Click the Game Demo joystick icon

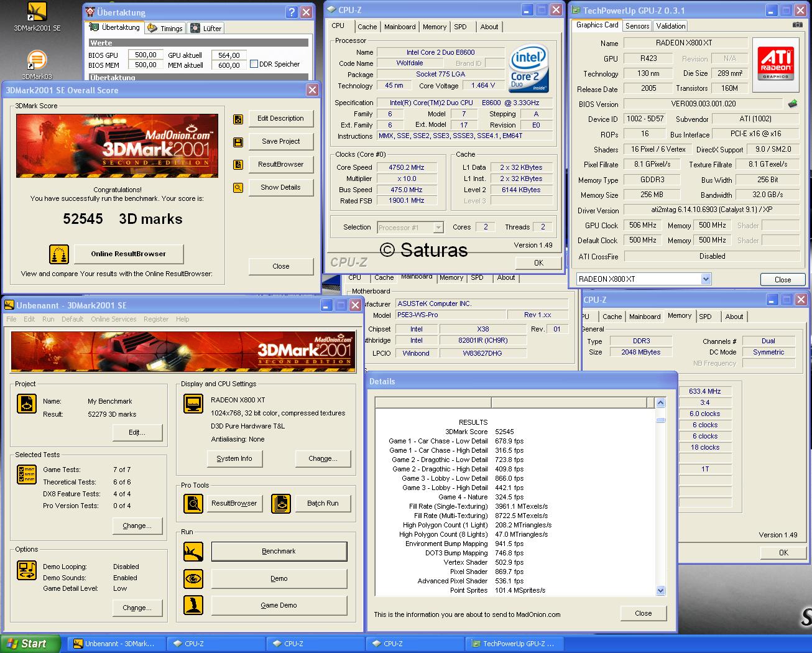pyautogui.click(x=193, y=605)
